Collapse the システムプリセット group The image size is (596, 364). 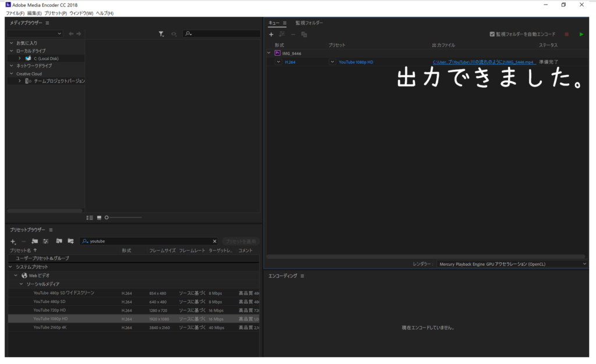click(x=10, y=267)
